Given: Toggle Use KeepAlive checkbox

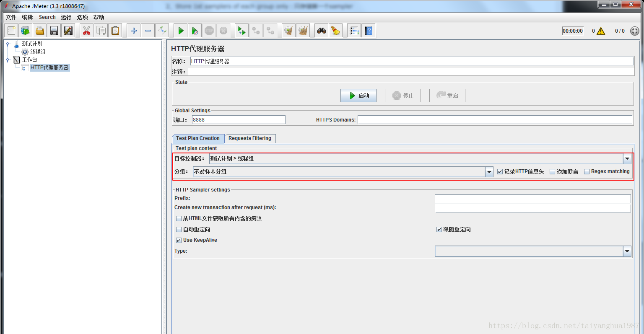Looking at the screenshot, I should [179, 241].
